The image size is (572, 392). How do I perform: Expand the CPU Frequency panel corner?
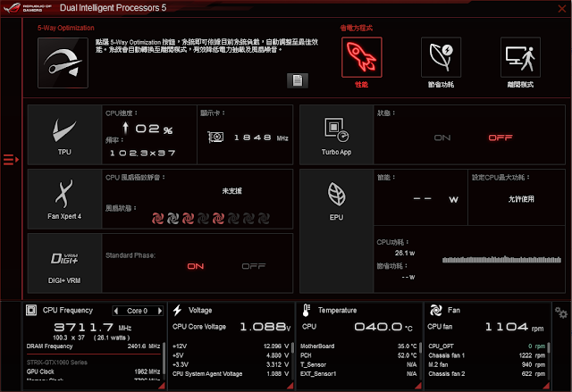[x=162, y=386]
